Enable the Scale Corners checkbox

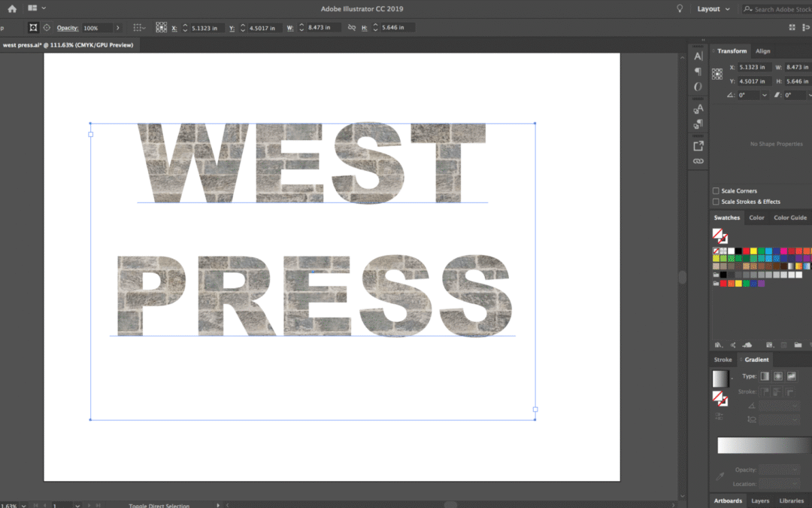pos(716,191)
